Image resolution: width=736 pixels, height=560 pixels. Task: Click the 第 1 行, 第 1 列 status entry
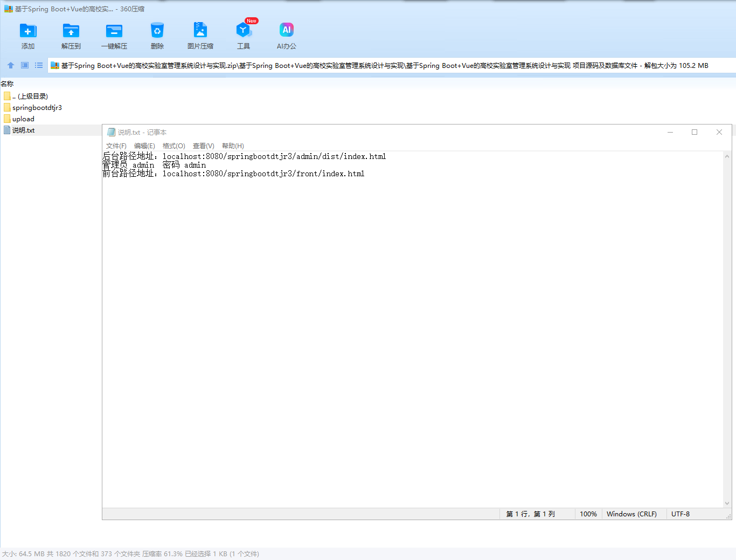coord(531,514)
